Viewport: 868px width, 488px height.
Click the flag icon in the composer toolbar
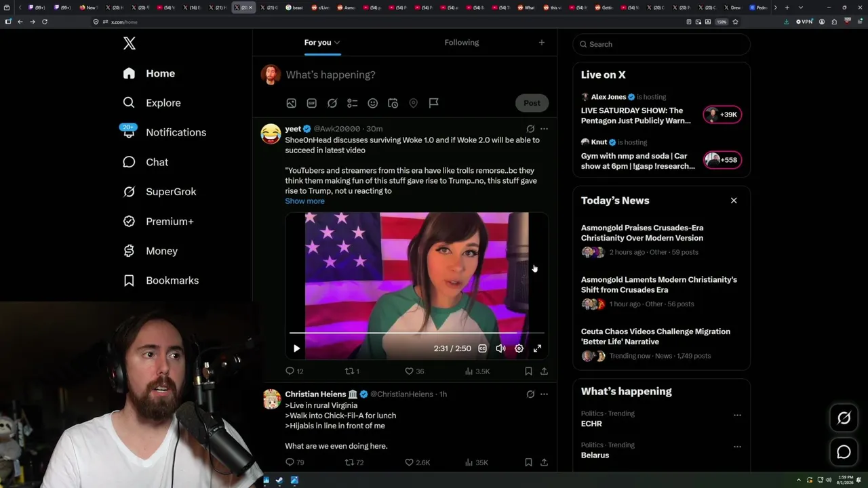[433, 103]
